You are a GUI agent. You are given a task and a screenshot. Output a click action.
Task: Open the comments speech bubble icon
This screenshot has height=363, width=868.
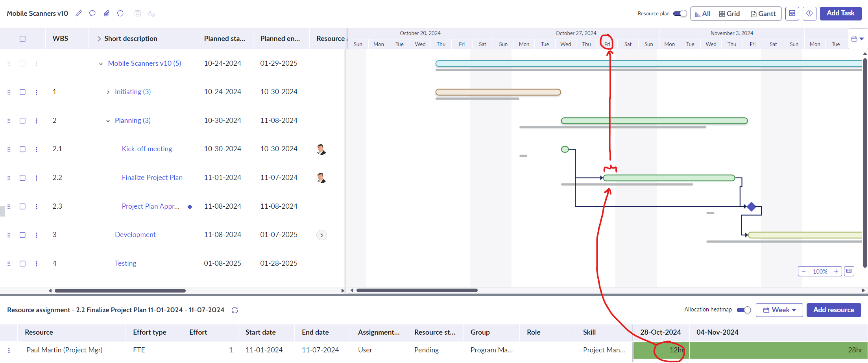click(92, 13)
